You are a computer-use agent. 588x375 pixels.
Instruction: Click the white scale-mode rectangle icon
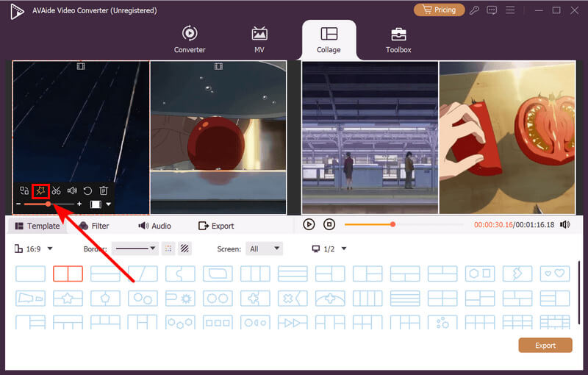coord(96,204)
